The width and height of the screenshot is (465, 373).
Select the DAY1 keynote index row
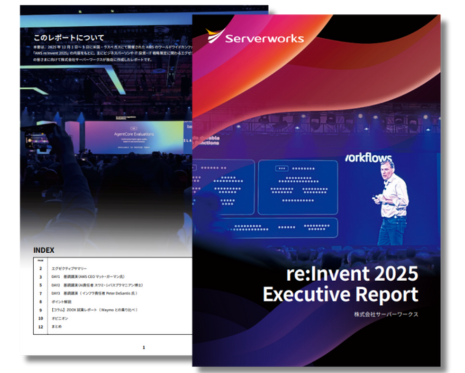click(x=113, y=277)
